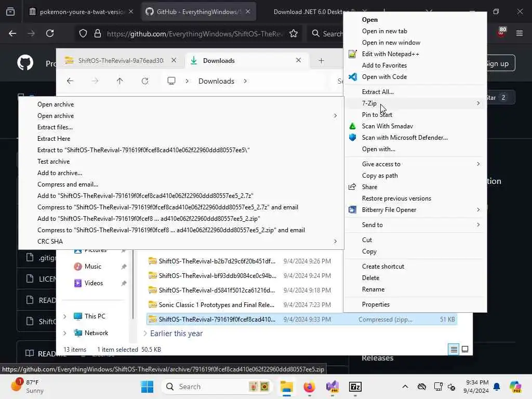Expand the Bitberry File Opener submenu
The image size is (532, 399).
click(x=415, y=210)
